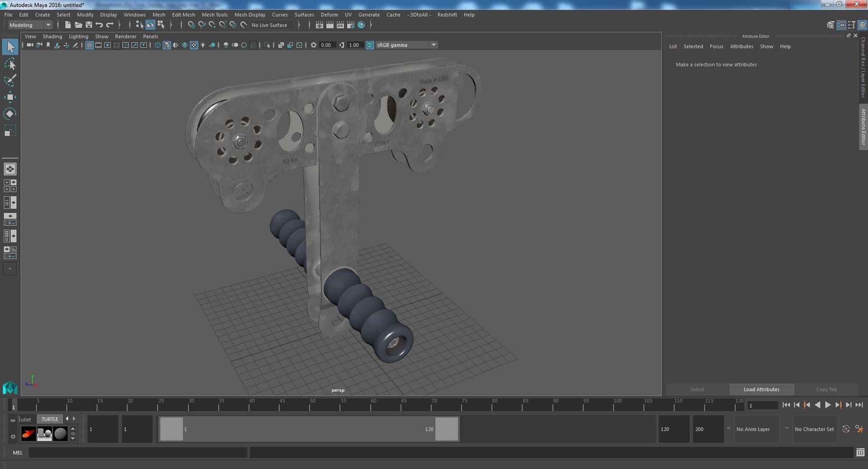This screenshot has width=868, height=469.
Task: Redo the last action
Action: [x=109, y=25]
